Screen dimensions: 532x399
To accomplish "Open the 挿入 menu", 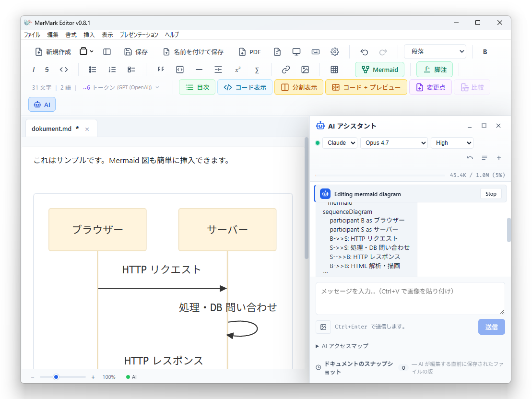I will pos(89,35).
